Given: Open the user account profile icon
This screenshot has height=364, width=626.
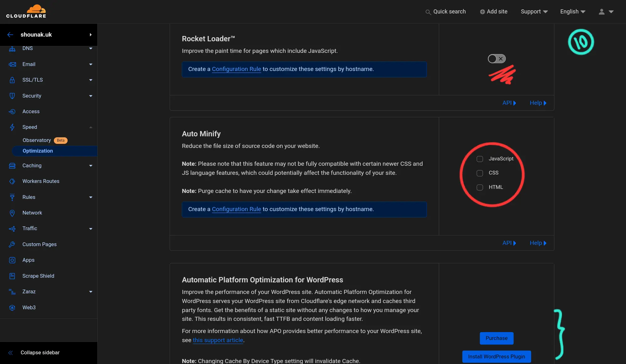Looking at the screenshot, I should click(x=602, y=12).
